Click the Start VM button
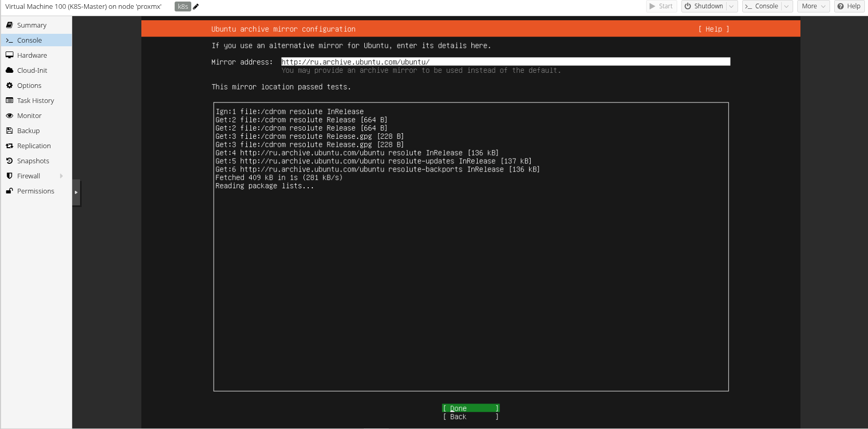Screen dimensions: 868x429 (x=661, y=6)
